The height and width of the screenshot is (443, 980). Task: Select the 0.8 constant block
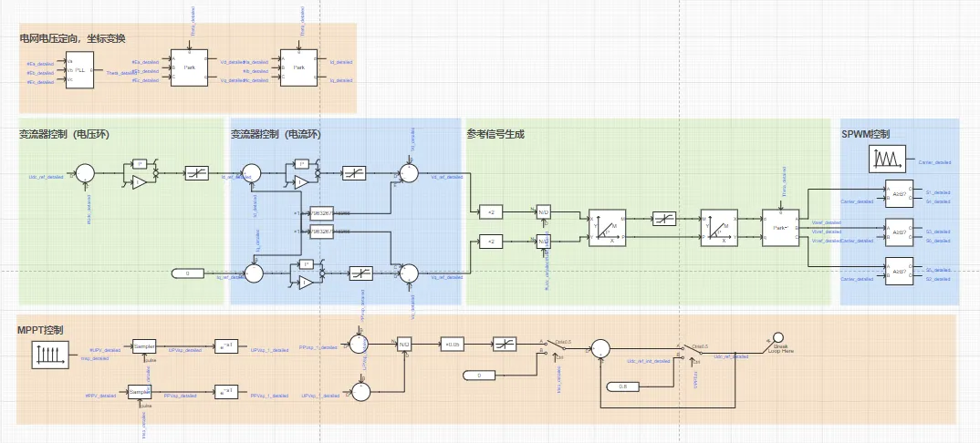click(x=622, y=387)
